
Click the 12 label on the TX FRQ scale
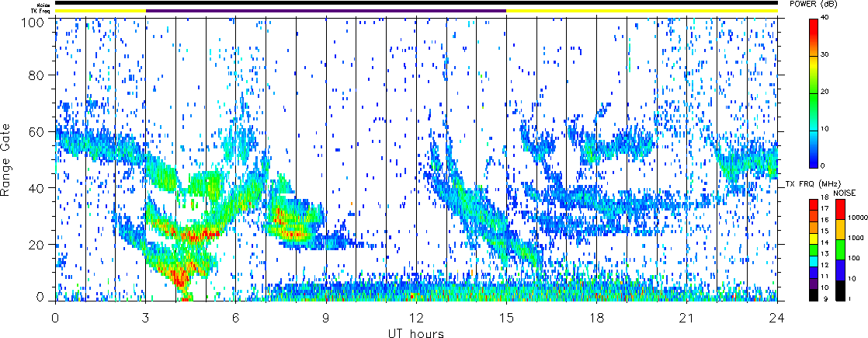825,267
